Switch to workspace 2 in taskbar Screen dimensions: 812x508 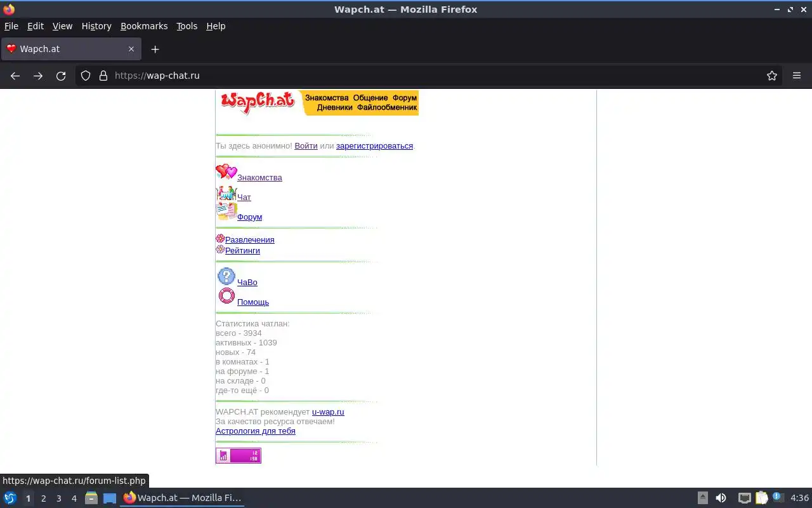[x=44, y=498]
